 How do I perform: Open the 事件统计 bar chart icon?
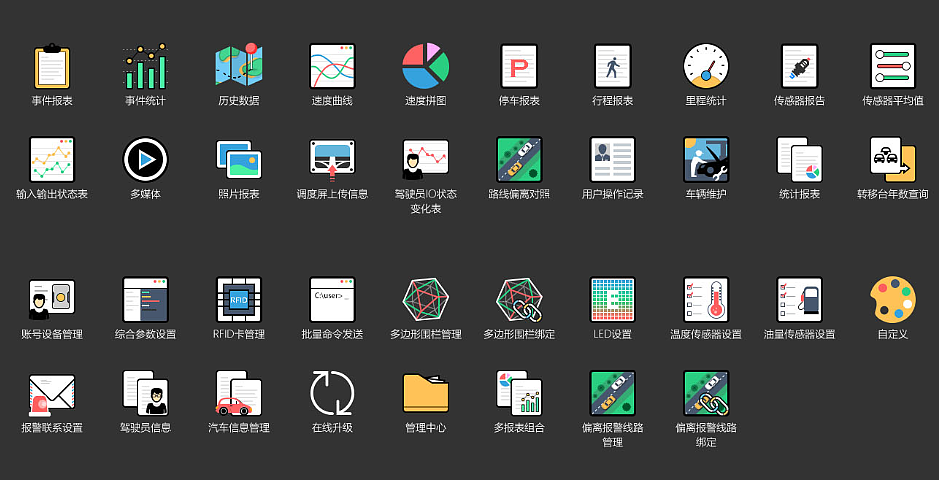146,66
